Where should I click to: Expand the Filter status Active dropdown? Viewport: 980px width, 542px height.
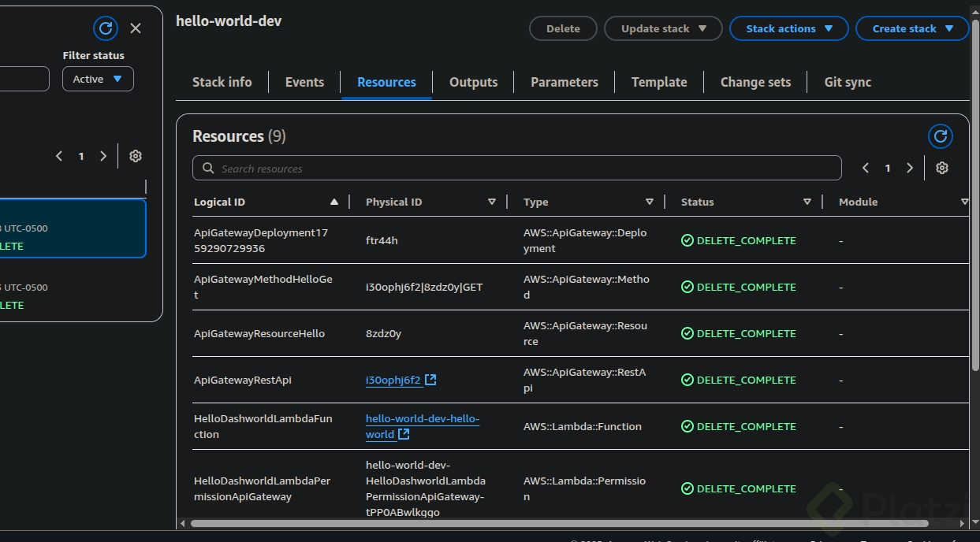(x=98, y=79)
